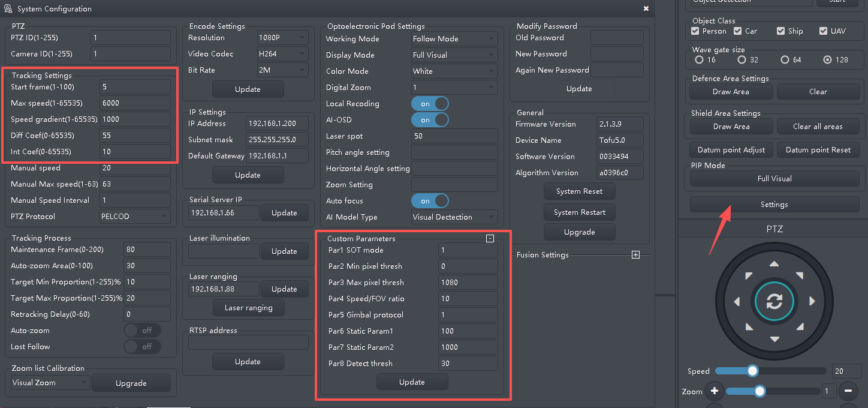Click the PTZ left arrow

pos(737,301)
